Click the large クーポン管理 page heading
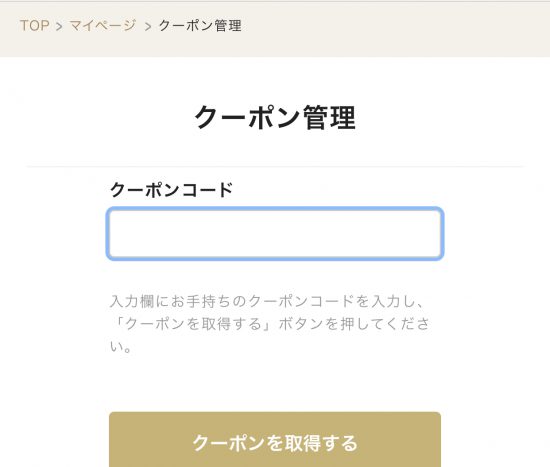Screen dimensions: 550x467 pos(275,117)
